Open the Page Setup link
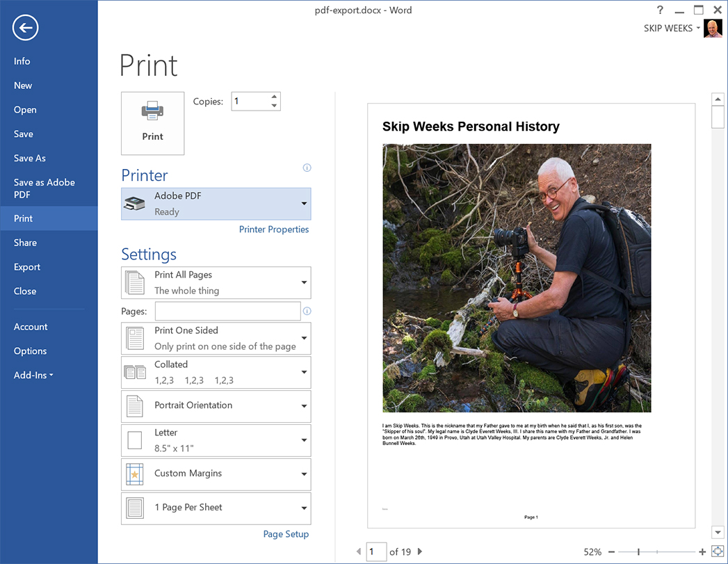This screenshot has width=728, height=564. (x=286, y=534)
